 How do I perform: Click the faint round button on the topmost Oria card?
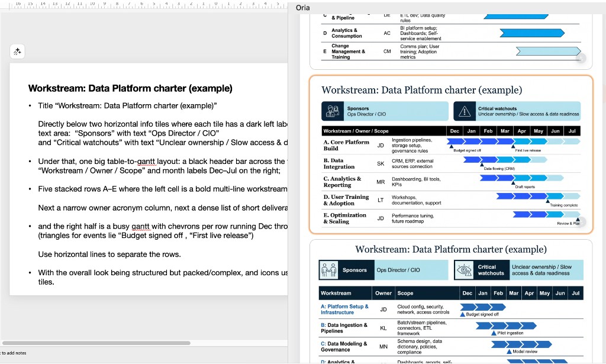click(x=581, y=57)
